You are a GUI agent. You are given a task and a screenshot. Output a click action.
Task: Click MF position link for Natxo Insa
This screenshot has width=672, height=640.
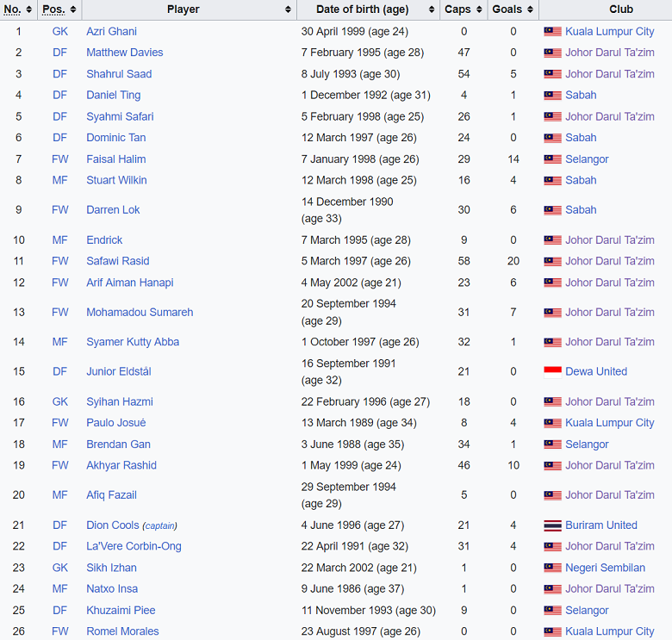tap(59, 589)
